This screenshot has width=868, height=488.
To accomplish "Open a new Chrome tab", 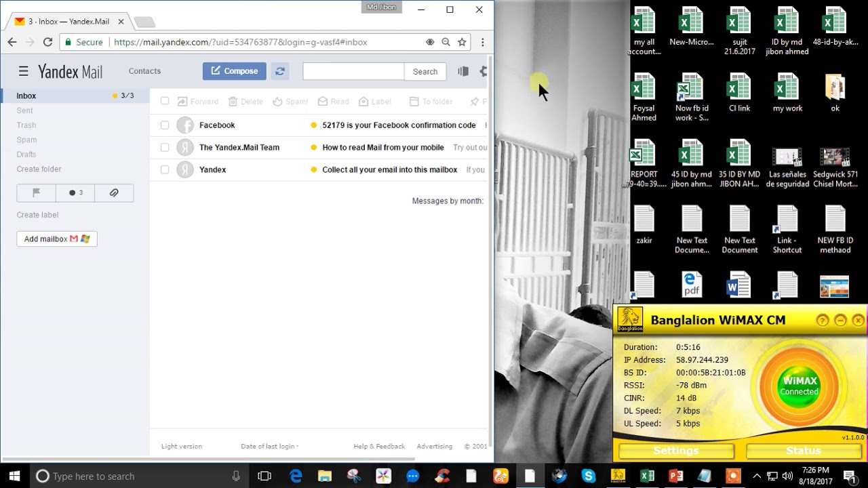I will pyautogui.click(x=144, y=22).
